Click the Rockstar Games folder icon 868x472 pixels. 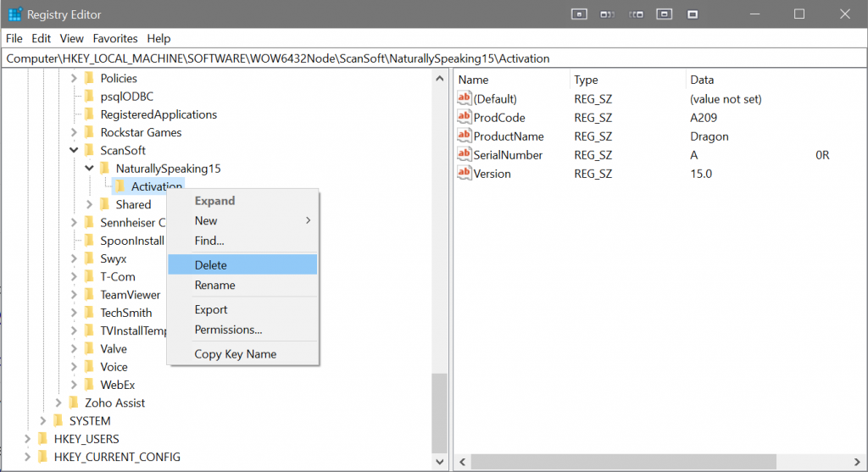(x=89, y=132)
